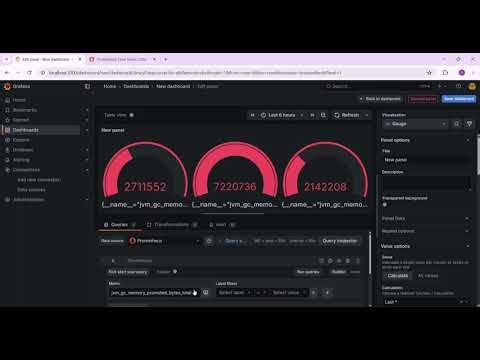Switch to the Transformations tab

tap(172, 225)
